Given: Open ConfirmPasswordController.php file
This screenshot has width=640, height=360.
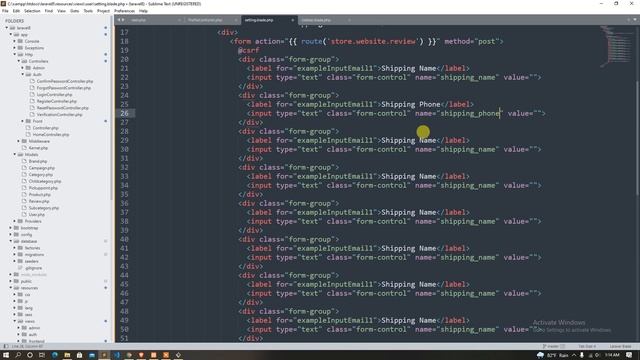Looking at the screenshot, I should click(64, 81).
